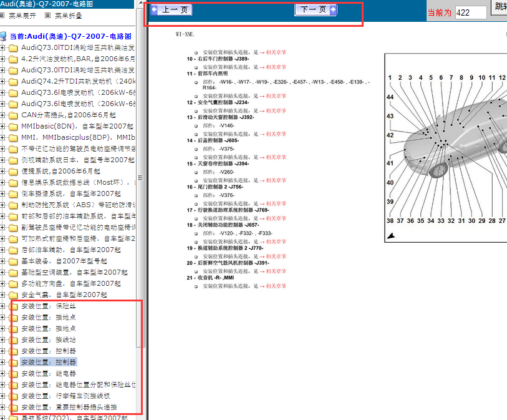Click folder icon of 后部泊车辅助
Screen dimensions: 507x420
[x=13, y=250]
